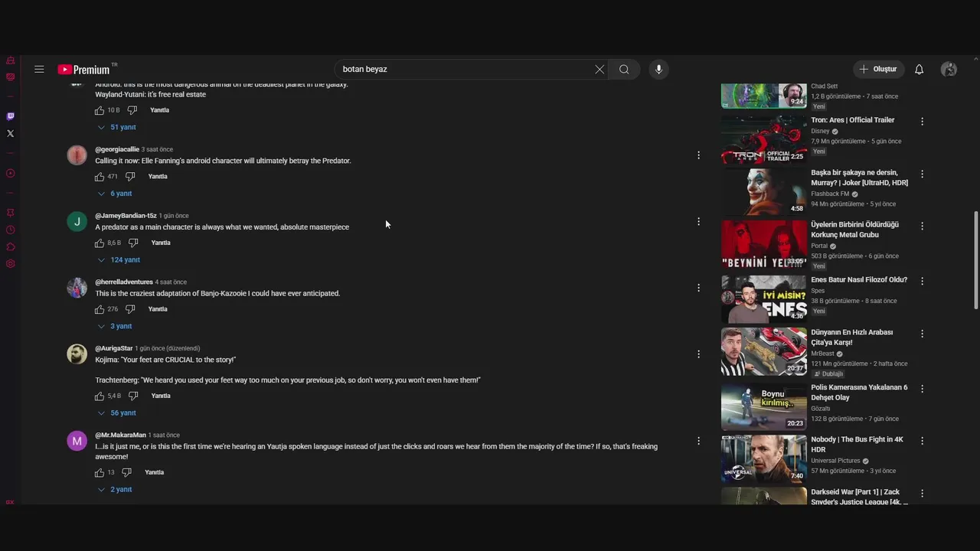Like JameyBandian's predator comment

pyautogui.click(x=100, y=243)
